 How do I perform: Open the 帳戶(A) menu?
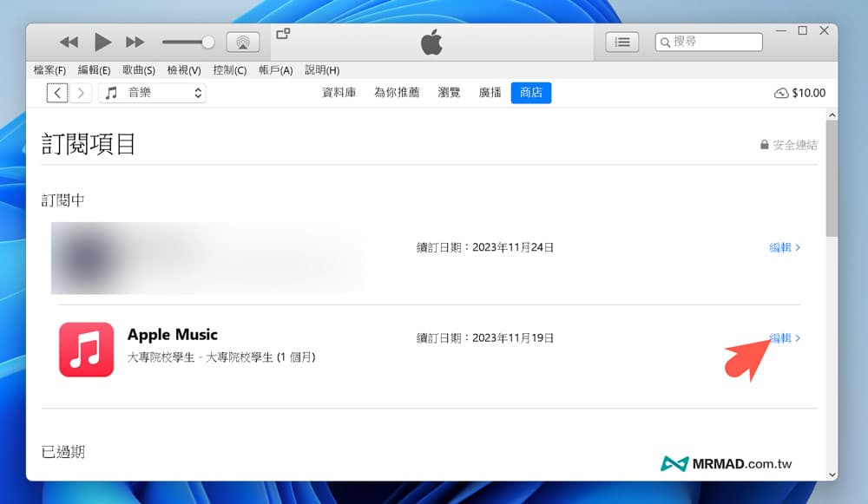275,70
